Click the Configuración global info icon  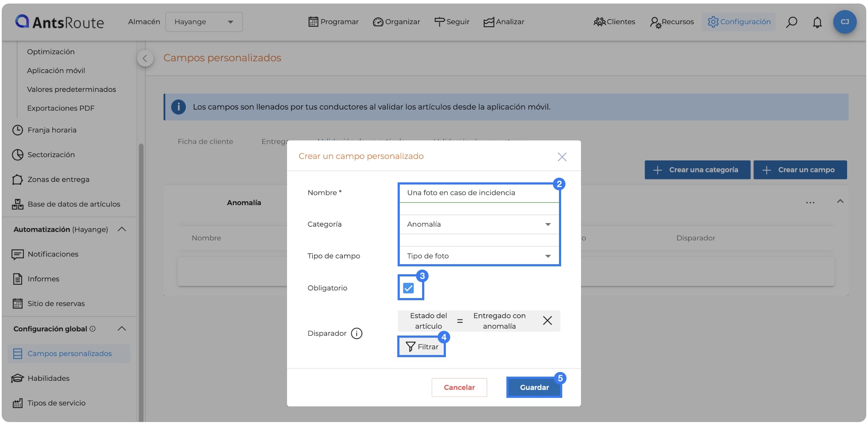93,329
